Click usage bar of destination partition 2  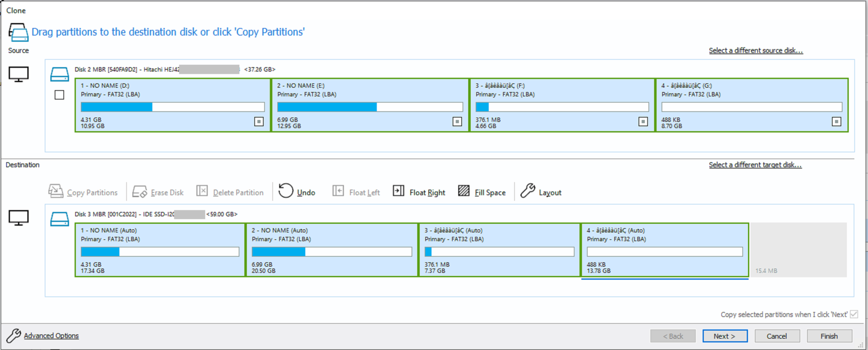[332, 252]
